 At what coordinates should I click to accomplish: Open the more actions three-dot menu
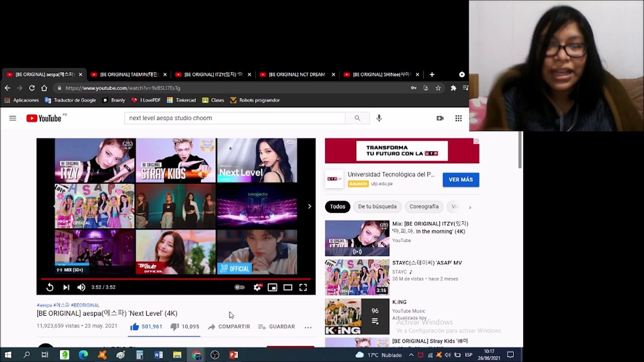point(308,327)
